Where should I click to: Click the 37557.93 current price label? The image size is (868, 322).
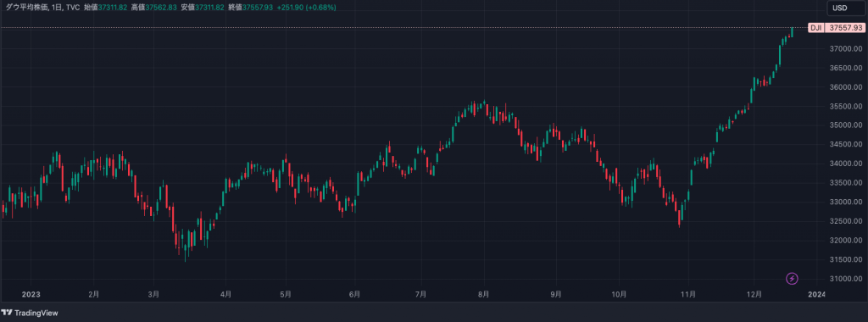click(845, 28)
